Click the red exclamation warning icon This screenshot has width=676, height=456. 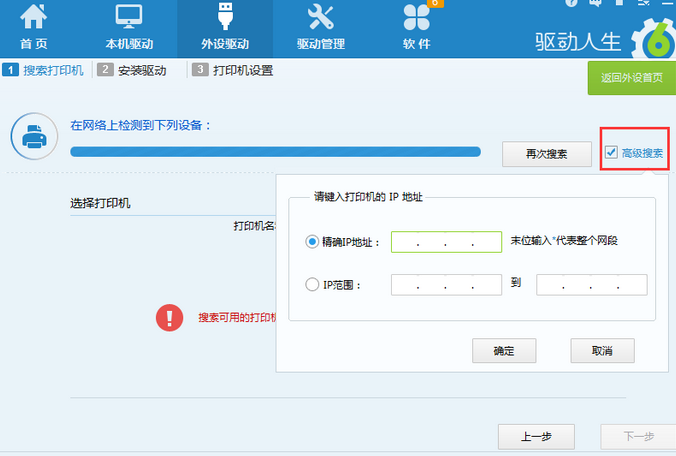coord(170,317)
